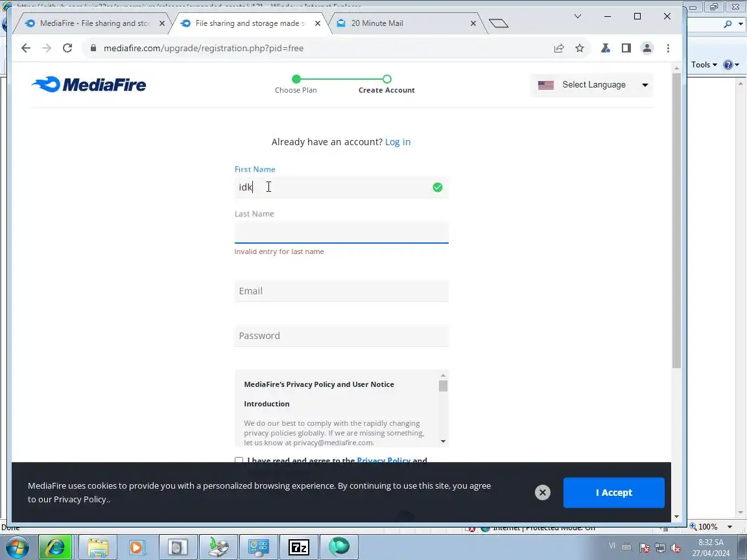747x560 pixels.
Task: Click the VI language indicator in tray
Action: tap(612, 546)
